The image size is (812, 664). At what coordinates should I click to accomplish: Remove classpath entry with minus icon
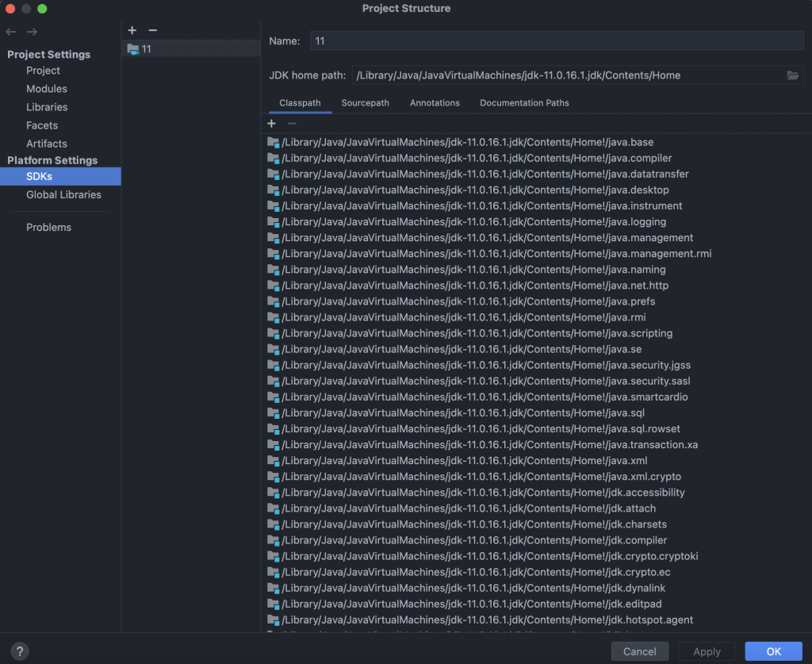point(292,123)
